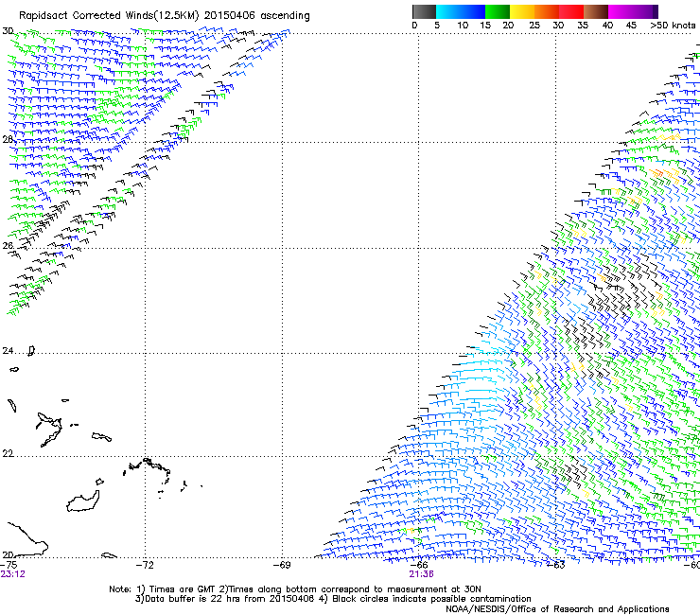Click the yellow 20-25 knots legend swatch
This screenshot has height=615, width=700.
(522, 11)
